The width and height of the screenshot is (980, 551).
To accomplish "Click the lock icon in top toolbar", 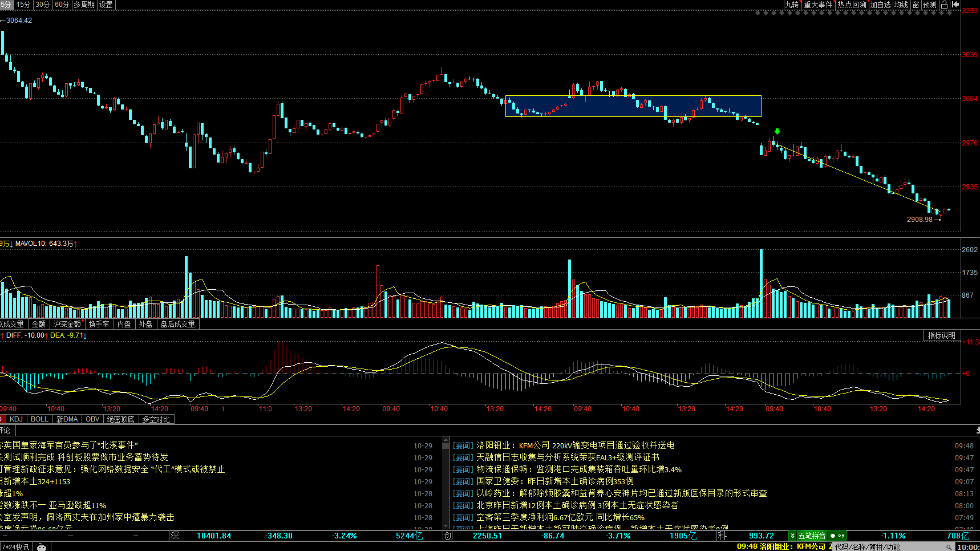I will point(944,5).
